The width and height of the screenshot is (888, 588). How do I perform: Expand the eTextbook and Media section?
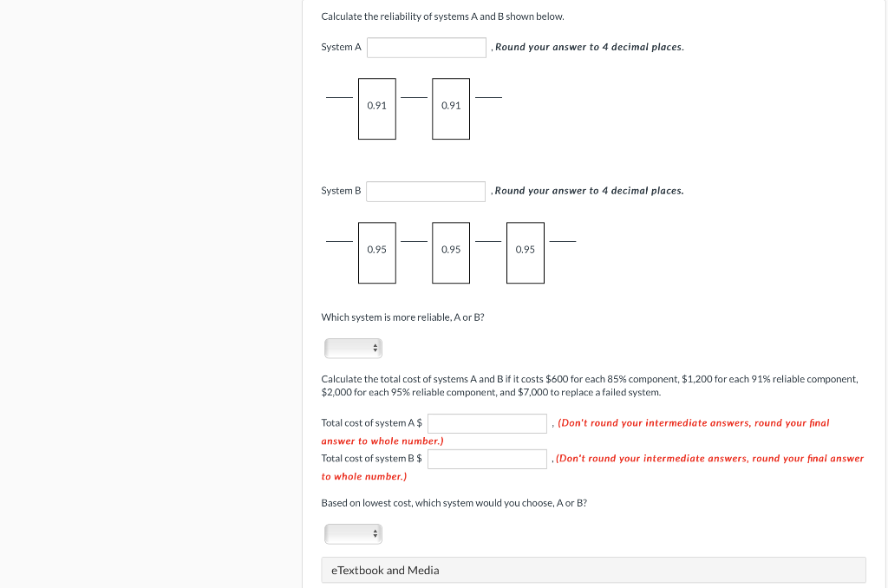593,570
